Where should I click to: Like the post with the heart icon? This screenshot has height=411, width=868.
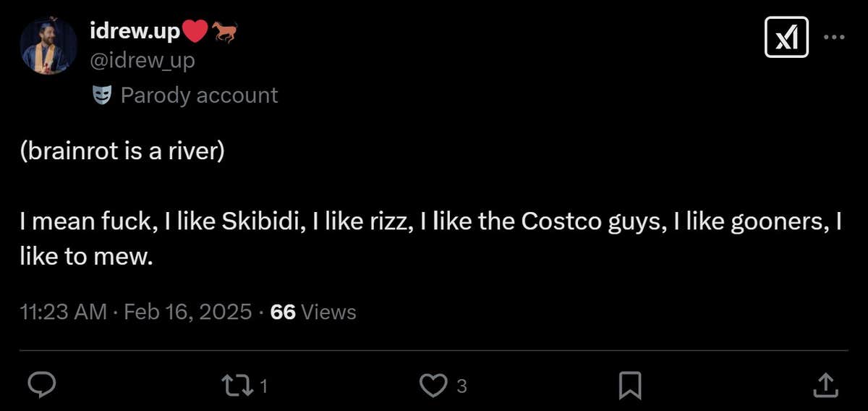coord(434,385)
